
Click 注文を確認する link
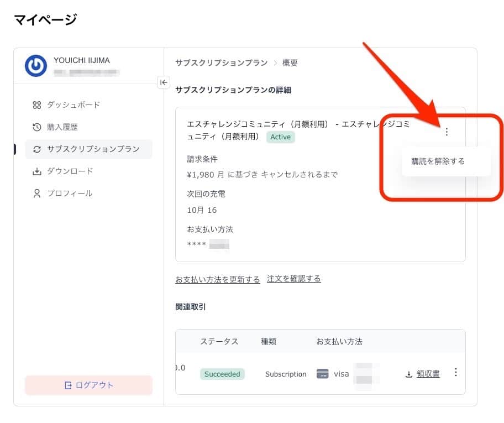[294, 279]
